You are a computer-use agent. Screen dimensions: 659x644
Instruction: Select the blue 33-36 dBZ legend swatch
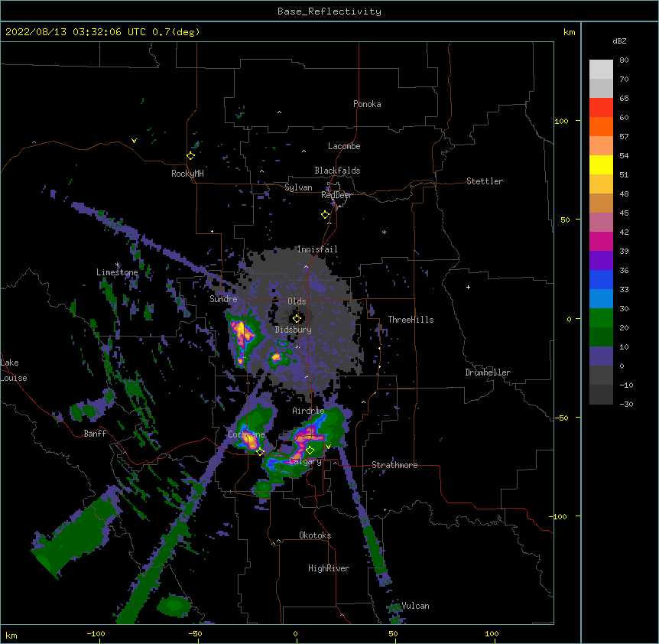601,280
